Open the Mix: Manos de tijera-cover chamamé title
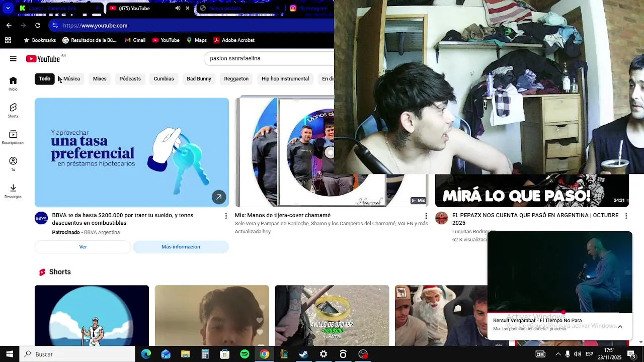Image resolution: width=644 pixels, height=362 pixels. tap(283, 216)
